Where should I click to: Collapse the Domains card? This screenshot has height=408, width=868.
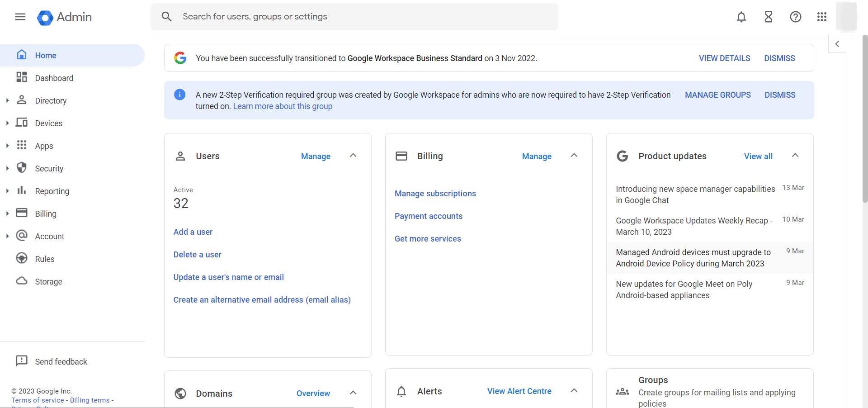tap(353, 393)
